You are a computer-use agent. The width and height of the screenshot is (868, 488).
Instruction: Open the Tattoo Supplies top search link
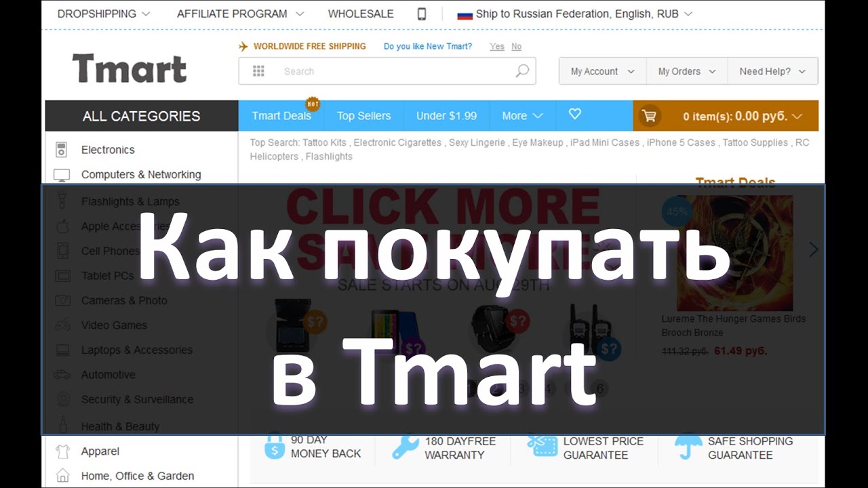[x=755, y=142]
